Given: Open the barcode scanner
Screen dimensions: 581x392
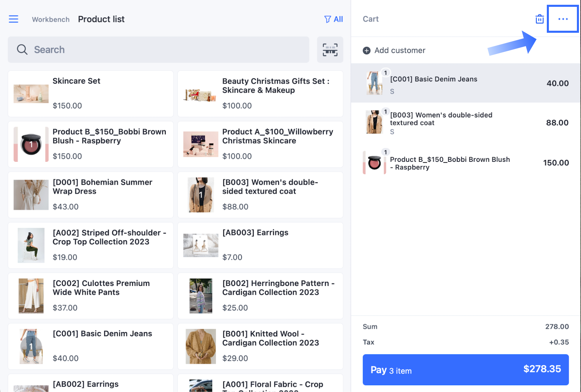Looking at the screenshot, I should (x=330, y=50).
